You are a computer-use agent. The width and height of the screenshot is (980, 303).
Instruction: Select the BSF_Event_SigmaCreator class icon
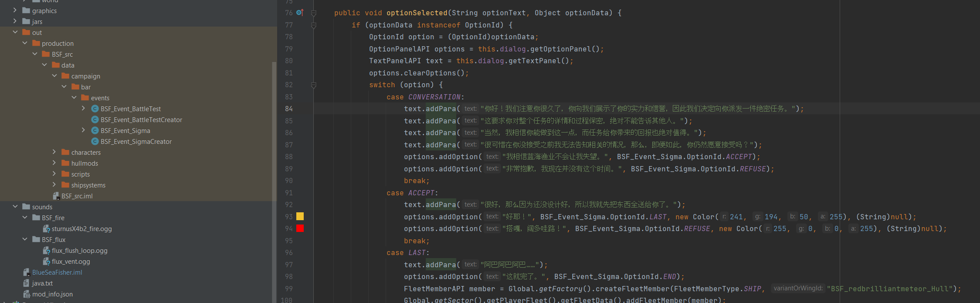tap(95, 142)
